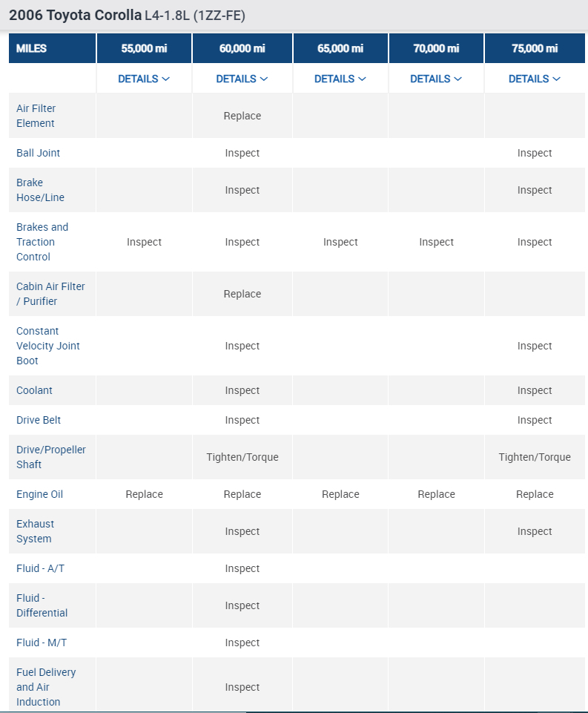Expand DETAILS dropdown under 60,000 mi
The image size is (588, 713).
tap(242, 79)
